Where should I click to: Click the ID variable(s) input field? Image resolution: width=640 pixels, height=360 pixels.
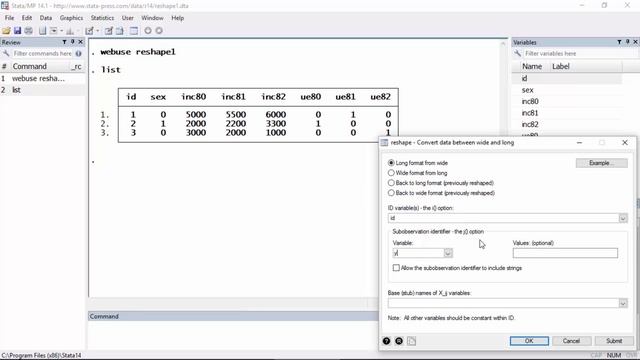tap(503, 218)
